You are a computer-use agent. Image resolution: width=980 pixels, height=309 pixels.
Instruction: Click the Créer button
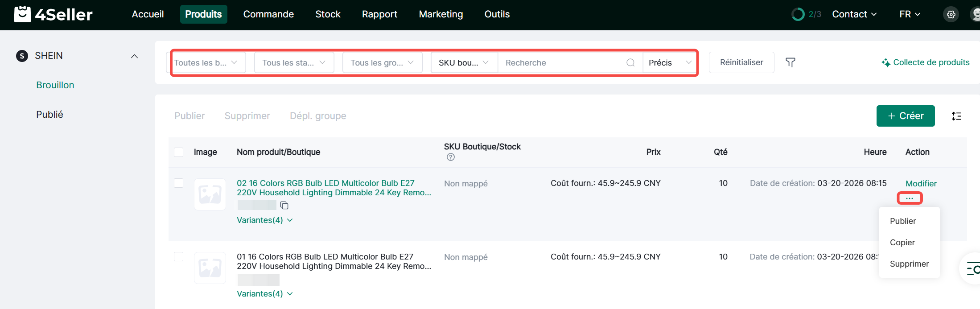(905, 116)
